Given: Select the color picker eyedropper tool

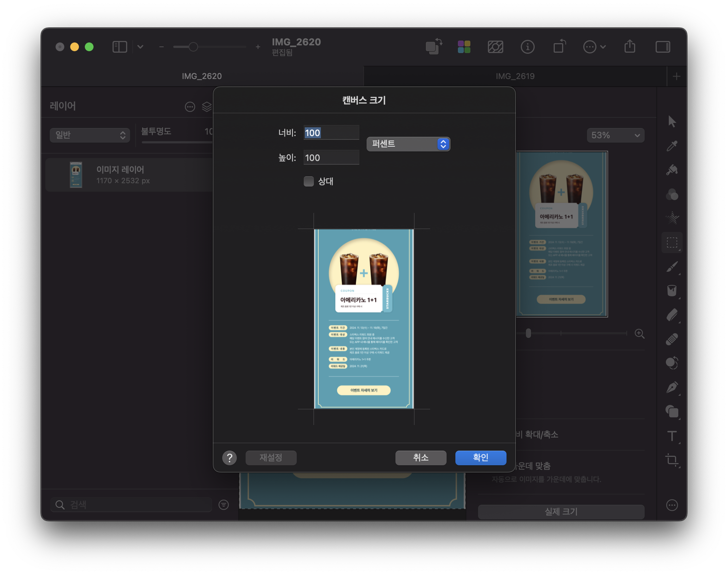Looking at the screenshot, I should (672, 146).
